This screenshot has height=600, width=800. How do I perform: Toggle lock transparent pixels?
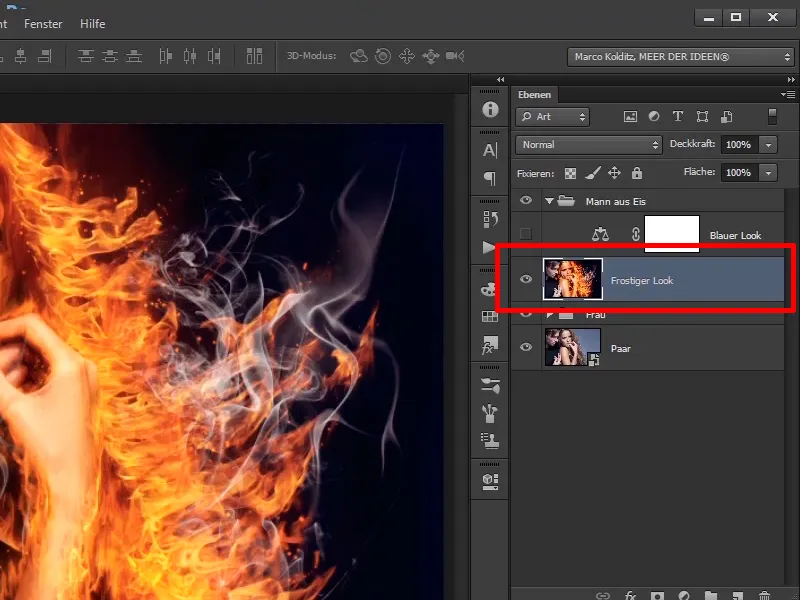click(x=570, y=173)
